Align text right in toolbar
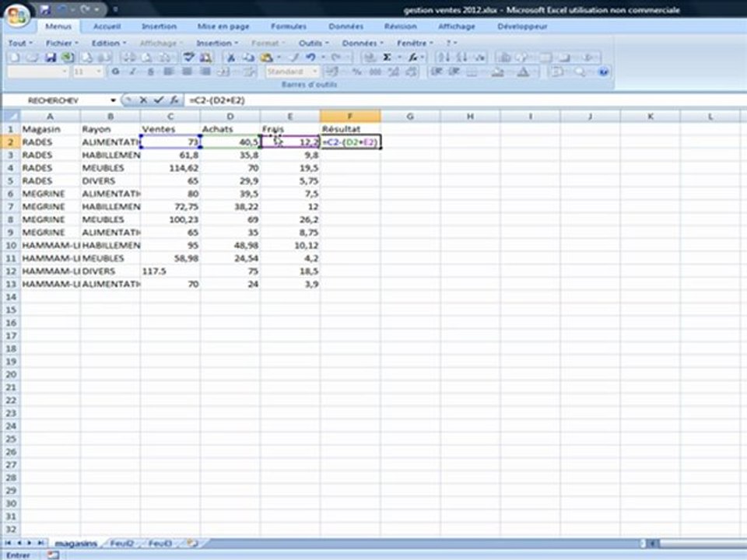 pos(205,72)
